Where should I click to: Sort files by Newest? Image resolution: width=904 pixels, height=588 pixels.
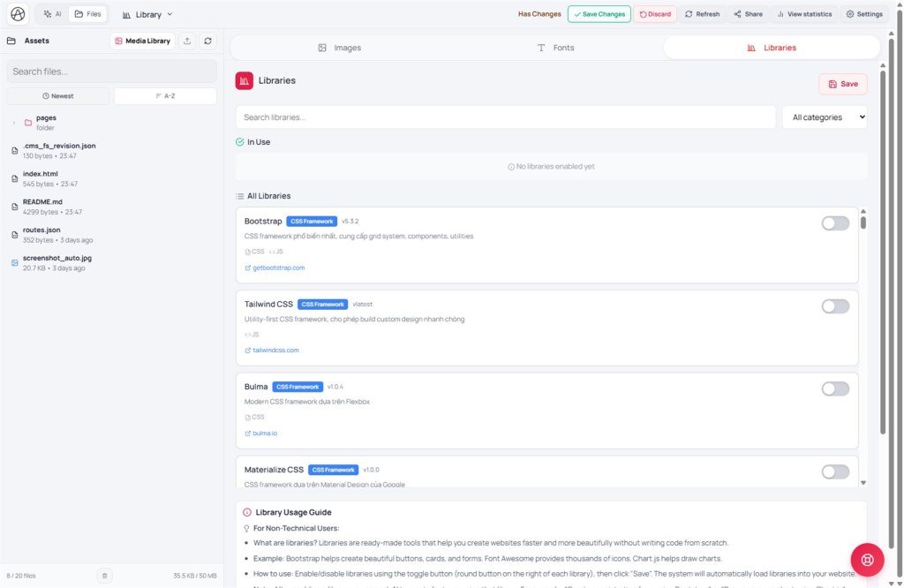(57, 95)
